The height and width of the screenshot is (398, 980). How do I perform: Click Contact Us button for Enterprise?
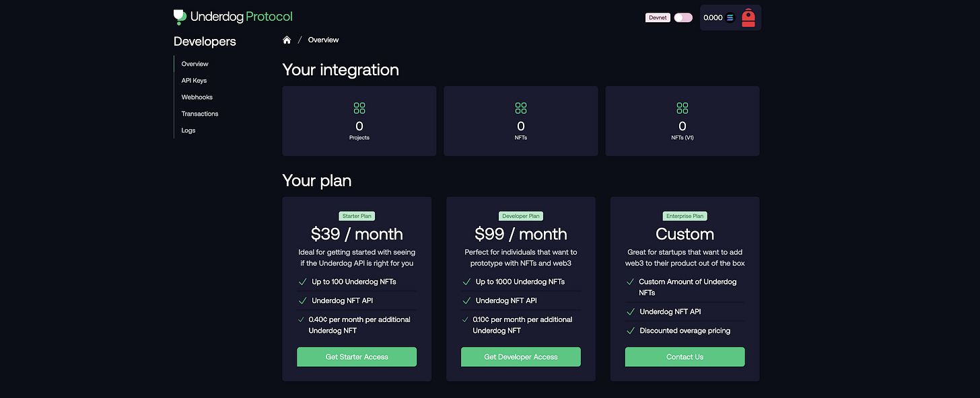(x=685, y=357)
